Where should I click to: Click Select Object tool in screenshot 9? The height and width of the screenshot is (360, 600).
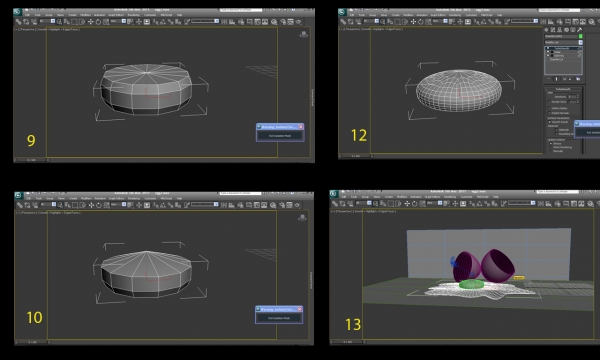pyautogui.click(x=59, y=22)
